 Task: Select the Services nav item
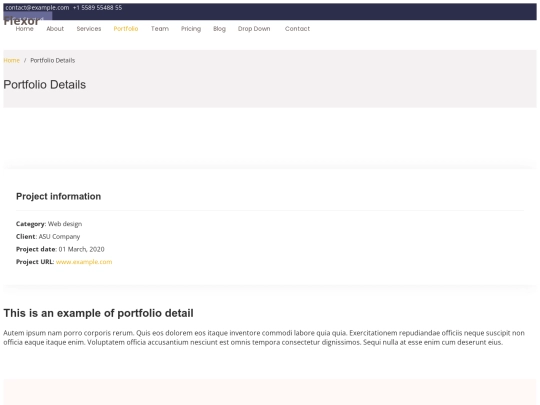point(89,29)
